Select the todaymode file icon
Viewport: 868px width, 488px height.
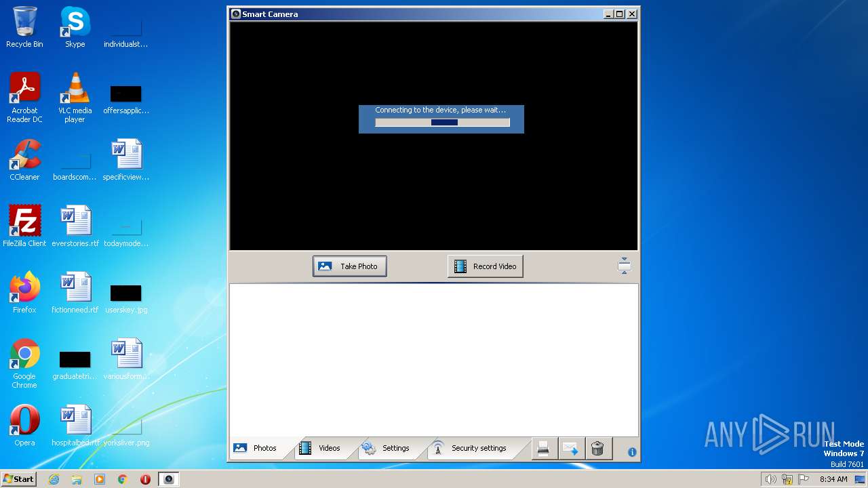coord(126,230)
